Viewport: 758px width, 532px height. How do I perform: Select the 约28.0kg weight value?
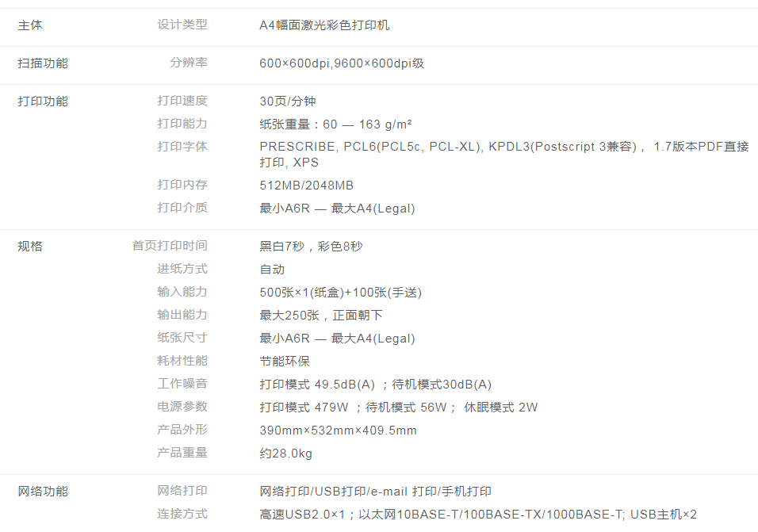(285, 454)
